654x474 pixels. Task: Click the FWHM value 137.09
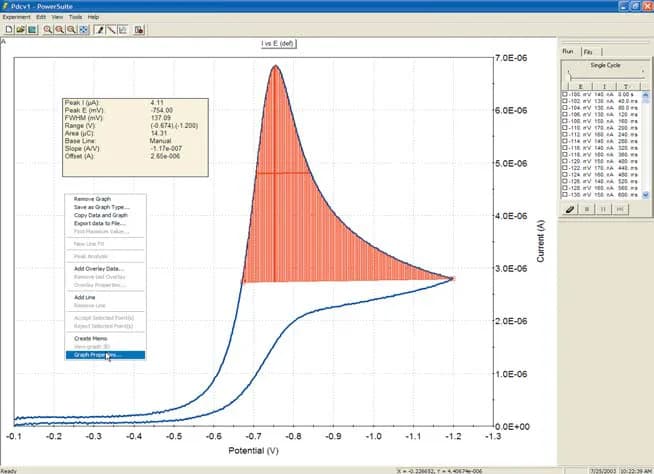click(161, 118)
